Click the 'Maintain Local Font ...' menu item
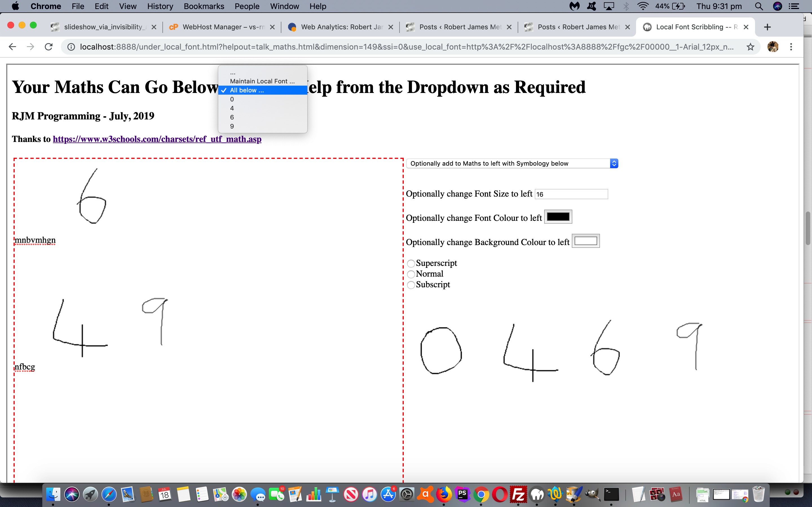 coord(262,81)
